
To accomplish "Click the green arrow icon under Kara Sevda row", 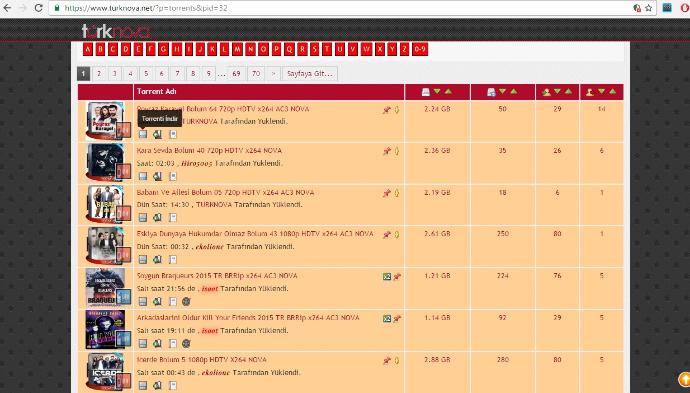I will [x=157, y=176].
